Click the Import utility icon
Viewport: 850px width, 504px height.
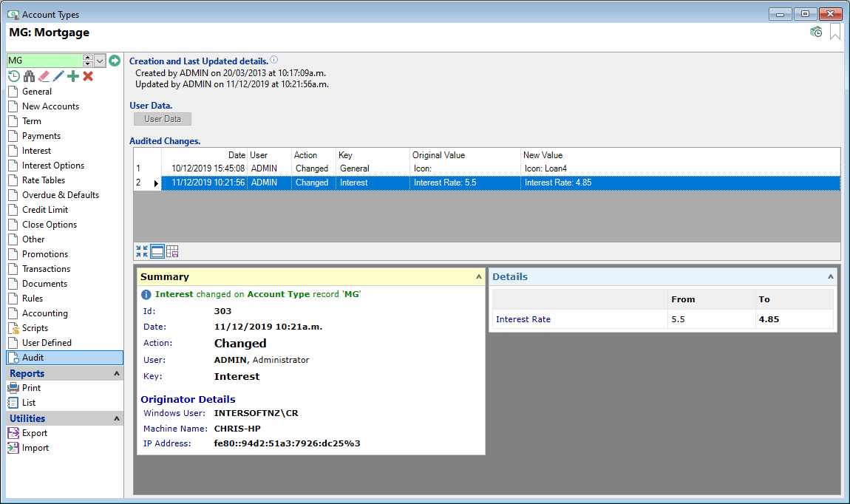[13, 448]
